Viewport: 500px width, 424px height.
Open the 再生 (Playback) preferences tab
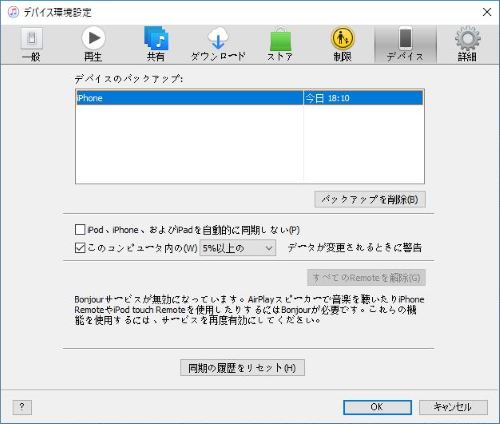click(93, 45)
